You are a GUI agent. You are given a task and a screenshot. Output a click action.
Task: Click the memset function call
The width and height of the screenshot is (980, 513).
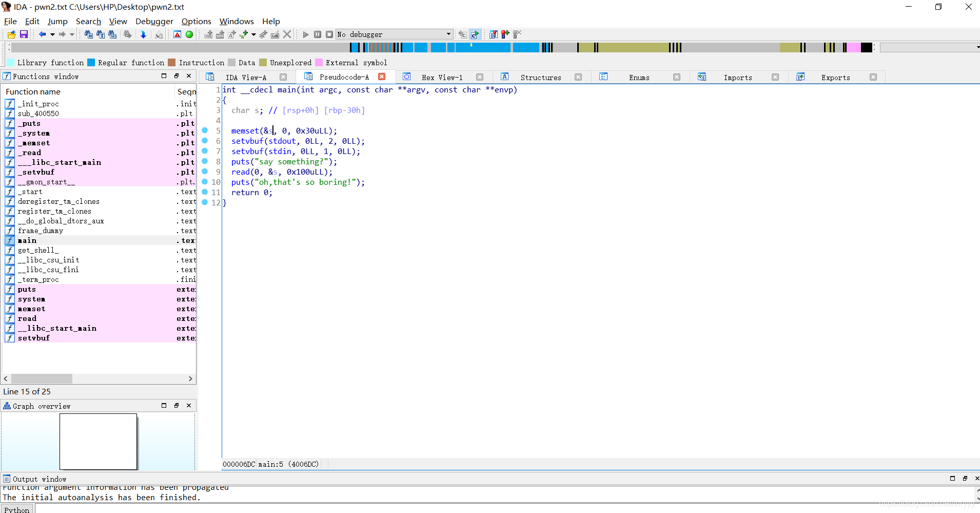tap(245, 131)
